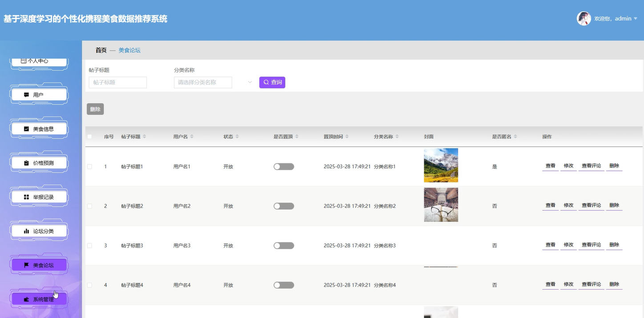The width and height of the screenshot is (644, 318).
Task: Click 查看评论 for 帖子标题2
Action: [591, 205]
